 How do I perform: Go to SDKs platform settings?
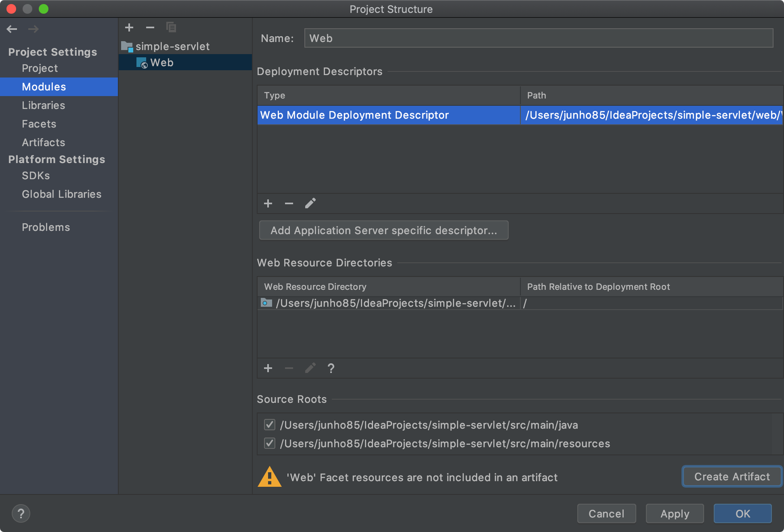[x=36, y=176]
